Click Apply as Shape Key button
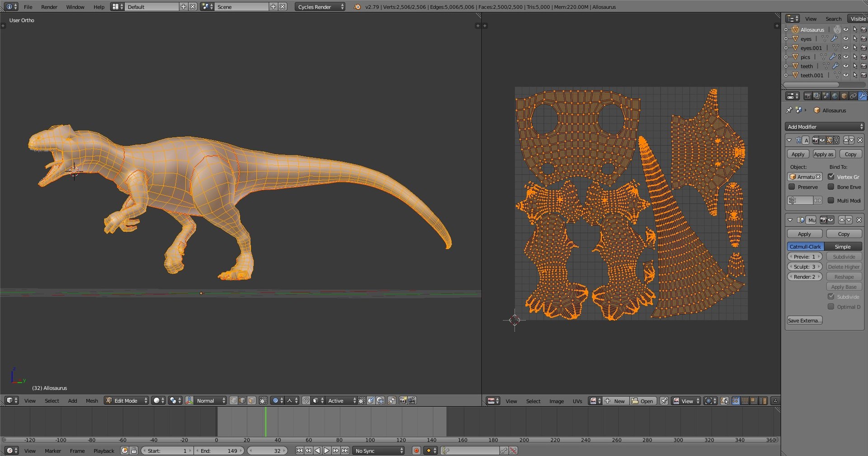The image size is (868, 456). point(824,154)
